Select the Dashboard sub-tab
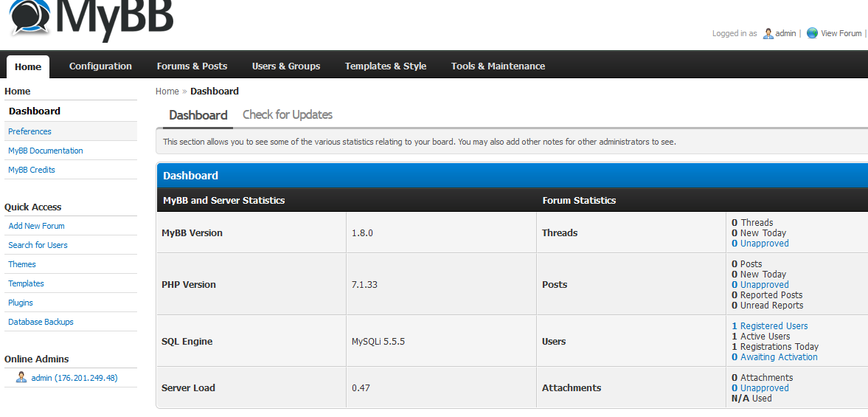The width and height of the screenshot is (868, 417). [198, 115]
